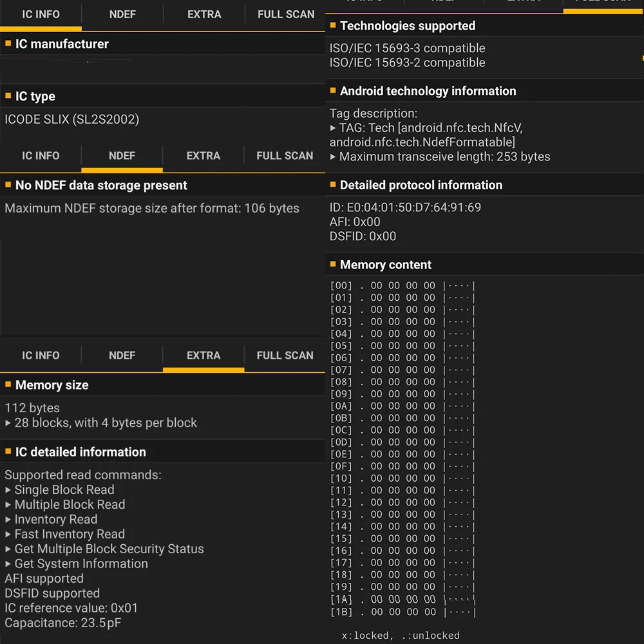Image resolution: width=644 pixels, height=644 pixels.
Task: Select memory block row [0A]
Action: click(402, 406)
